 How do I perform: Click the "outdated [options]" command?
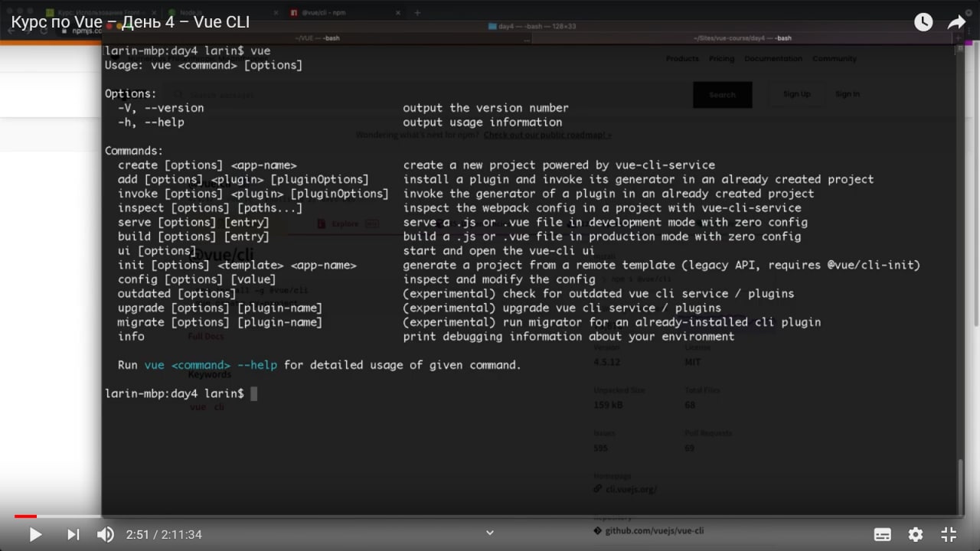point(177,294)
